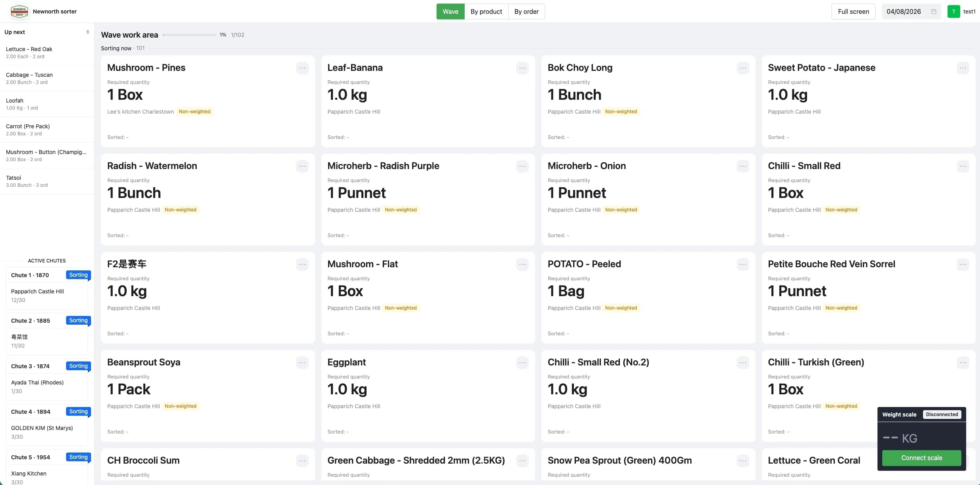
Task: Open Chilli - Small Red (No.2) ellipsis menu
Action: click(743, 363)
